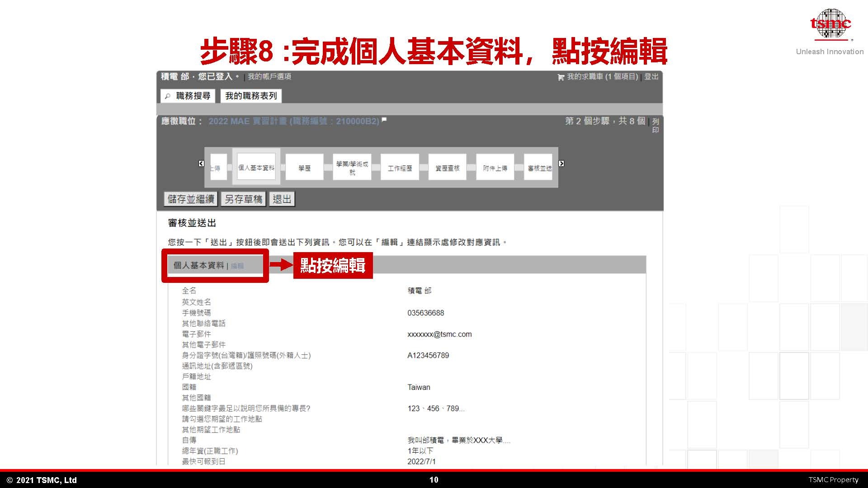
Task: Click the 個人基本資料 section header text
Action: pyautogui.click(x=199, y=265)
